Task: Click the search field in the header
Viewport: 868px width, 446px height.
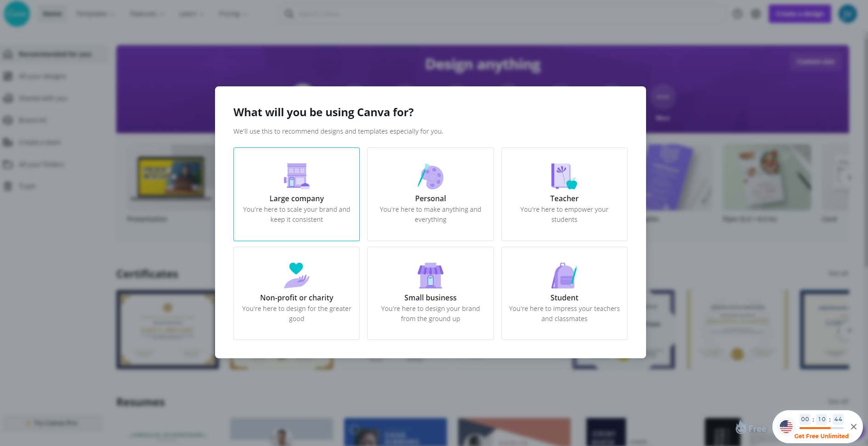Action: (501, 14)
